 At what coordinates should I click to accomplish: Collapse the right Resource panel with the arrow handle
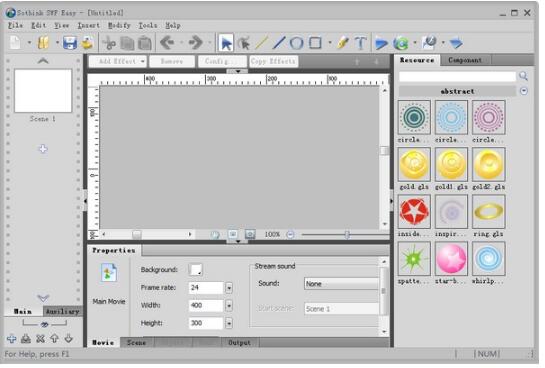(x=391, y=201)
